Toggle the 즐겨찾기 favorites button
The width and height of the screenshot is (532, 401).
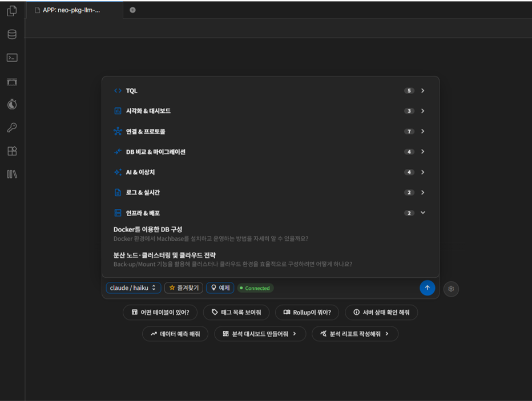pos(184,288)
